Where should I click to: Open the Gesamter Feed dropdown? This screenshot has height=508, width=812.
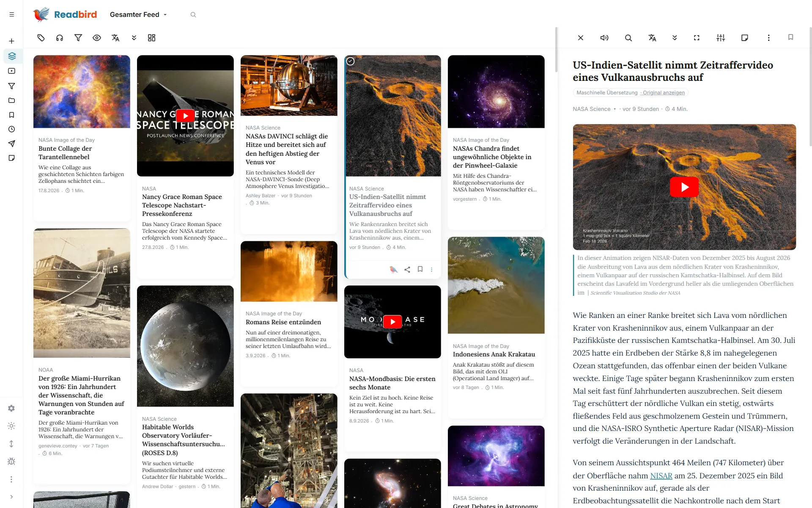[139, 14]
